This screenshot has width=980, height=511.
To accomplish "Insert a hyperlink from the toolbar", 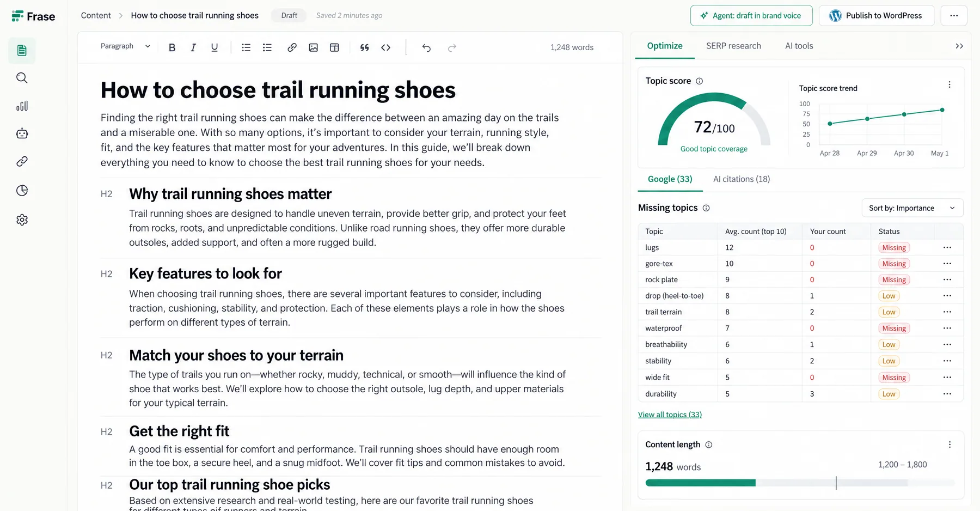I will (x=292, y=47).
